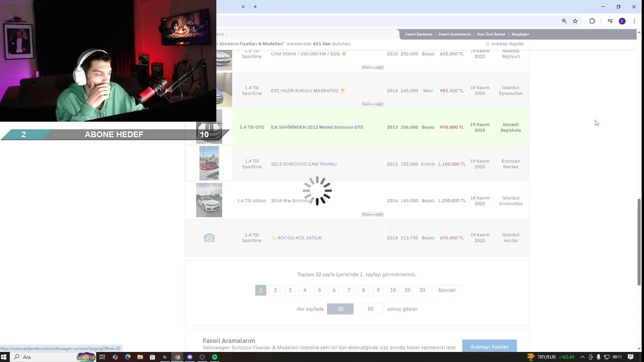Image resolution: width=644 pixels, height=362 pixels.
Task: Click the camera placeholder image icon
Action: [x=209, y=238]
